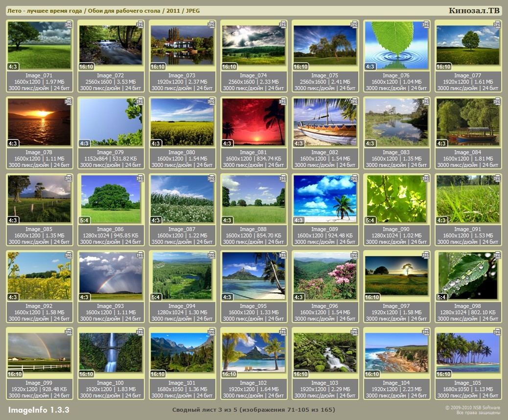Click the Кинозал.ТВ logo in header

click(x=475, y=11)
